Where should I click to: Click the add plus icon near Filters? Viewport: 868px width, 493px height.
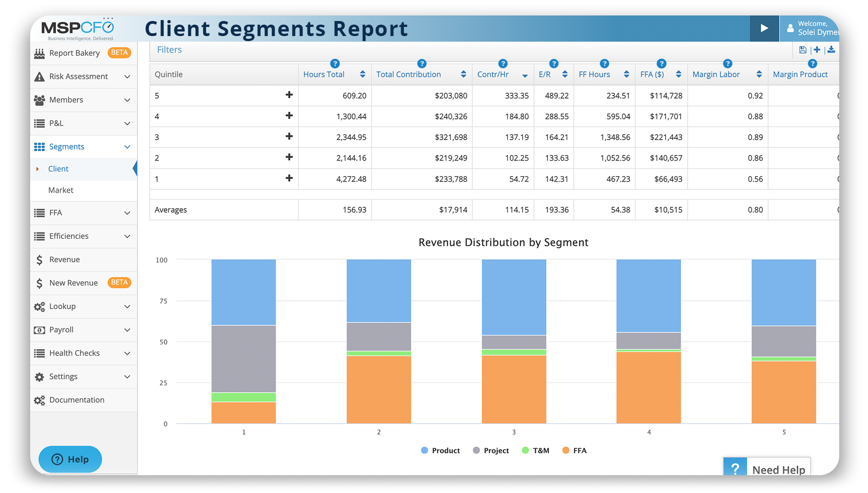click(x=817, y=50)
